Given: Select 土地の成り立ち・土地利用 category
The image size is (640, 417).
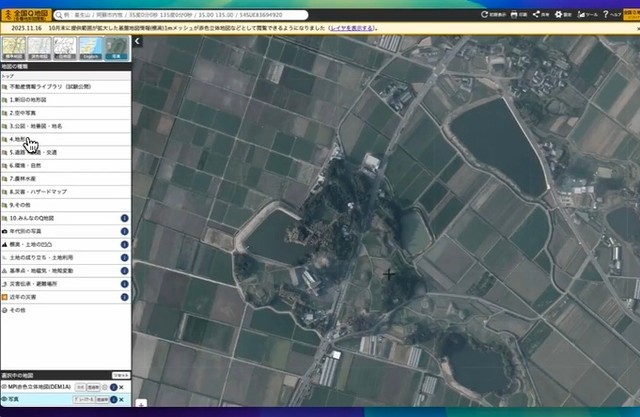Looking at the screenshot, I should tap(40, 257).
